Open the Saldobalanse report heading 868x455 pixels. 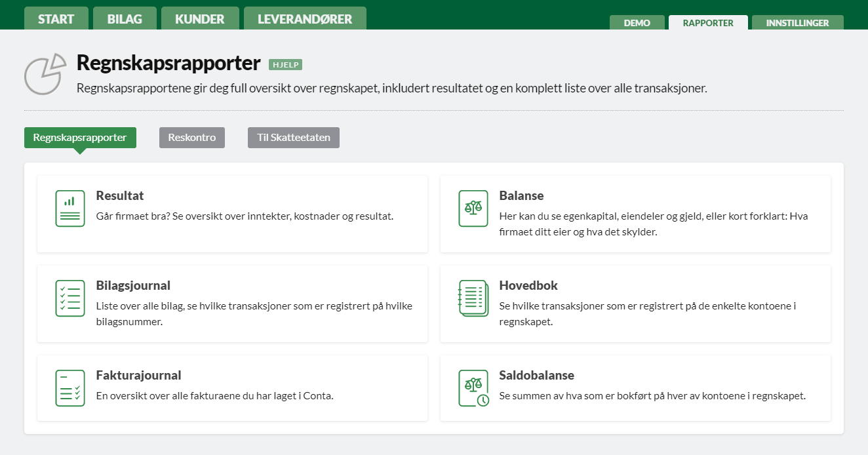tap(536, 375)
